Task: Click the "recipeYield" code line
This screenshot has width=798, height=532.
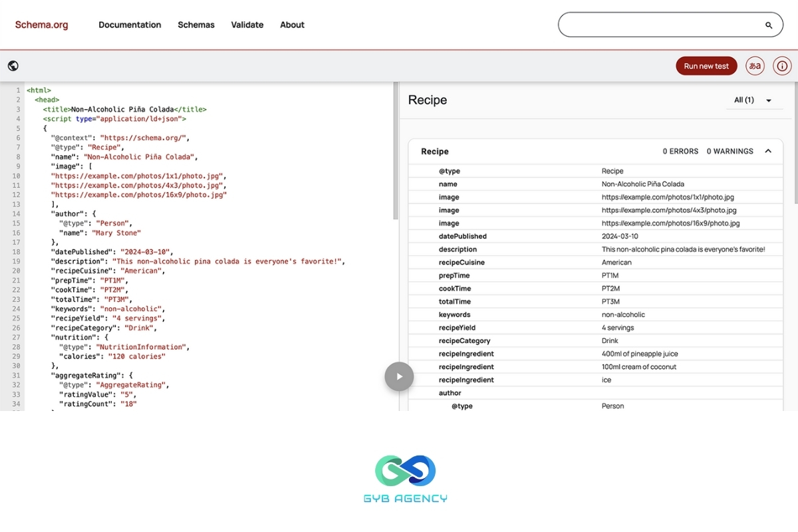Action: tap(108, 319)
